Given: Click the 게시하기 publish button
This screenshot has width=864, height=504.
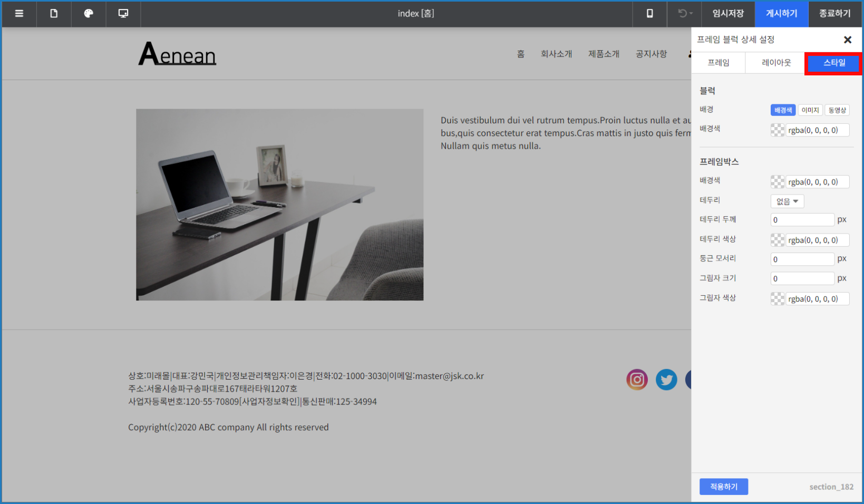Looking at the screenshot, I should [781, 14].
